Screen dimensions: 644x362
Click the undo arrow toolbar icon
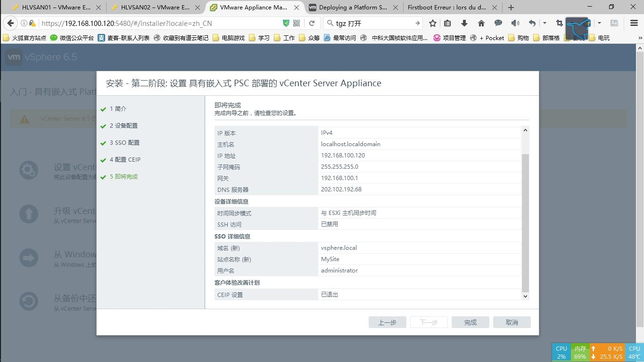tap(532, 23)
